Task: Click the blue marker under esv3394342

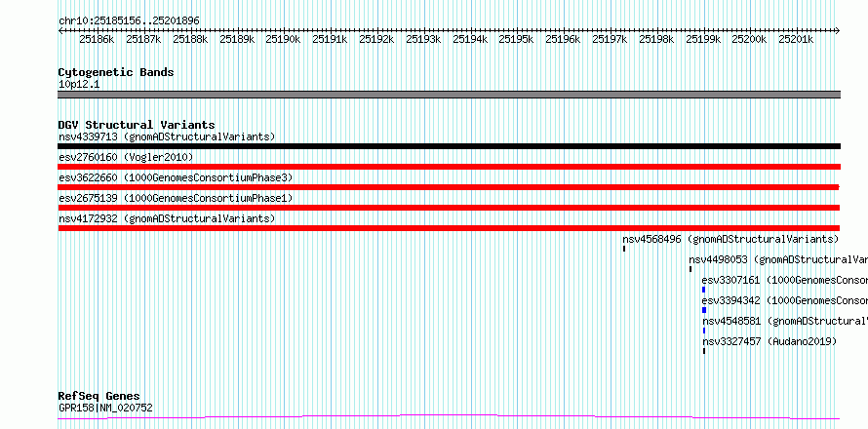Action: [x=704, y=310]
